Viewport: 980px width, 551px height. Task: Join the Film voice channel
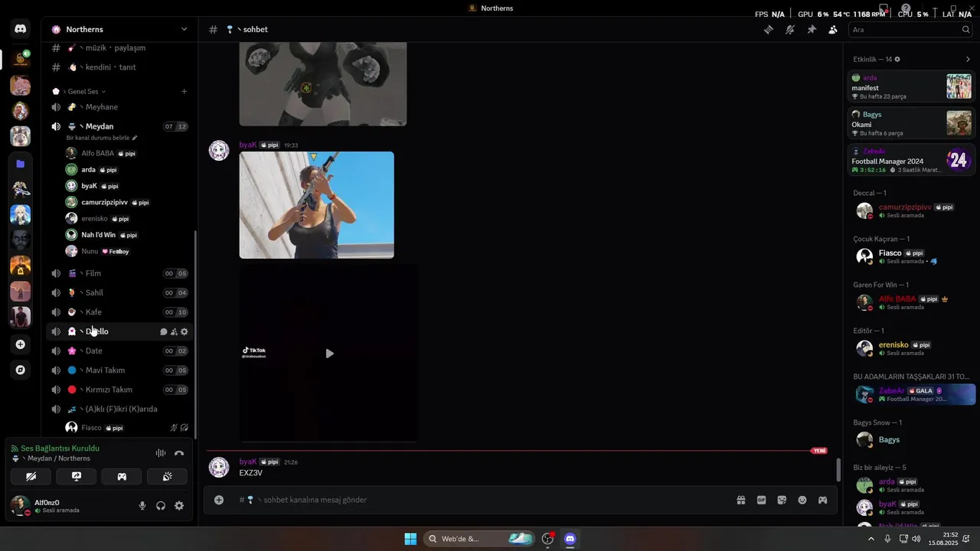[x=119, y=273]
